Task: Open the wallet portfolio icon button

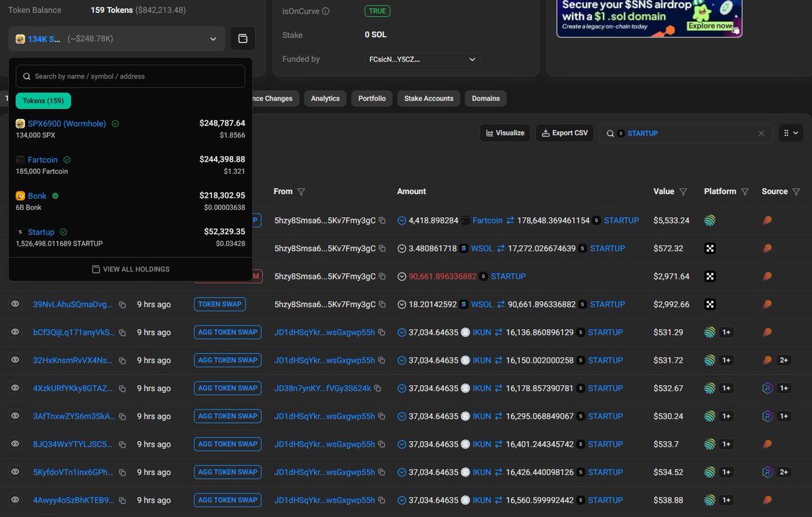Action: (x=243, y=39)
